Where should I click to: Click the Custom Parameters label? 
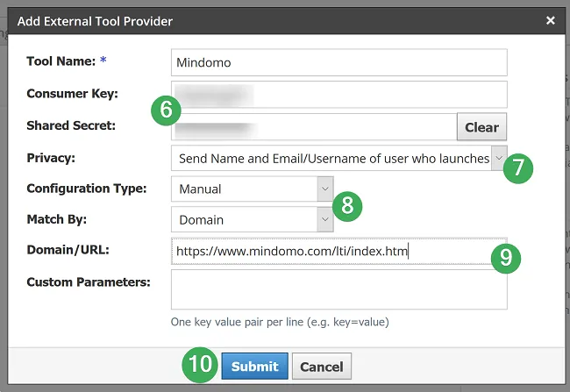89,282
